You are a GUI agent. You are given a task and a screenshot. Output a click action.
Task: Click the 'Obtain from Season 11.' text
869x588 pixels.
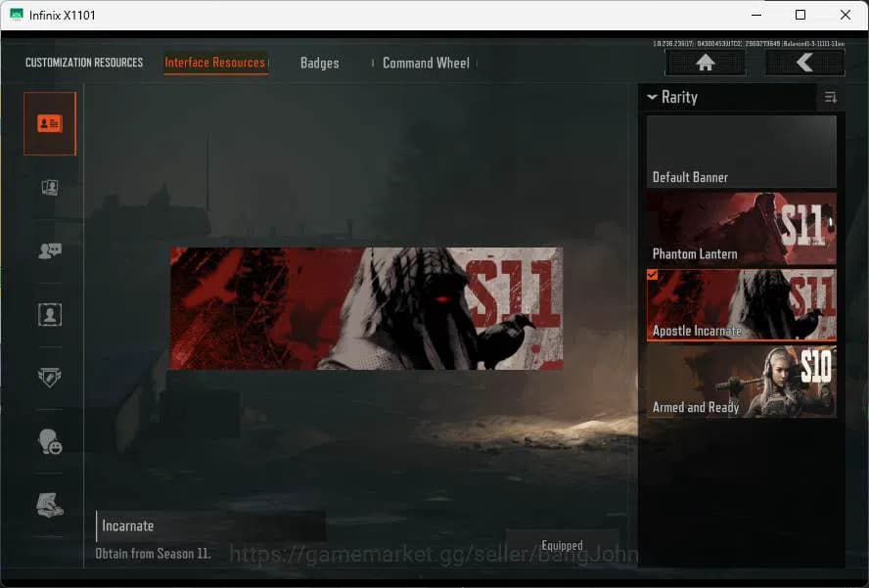pyautogui.click(x=153, y=554)
